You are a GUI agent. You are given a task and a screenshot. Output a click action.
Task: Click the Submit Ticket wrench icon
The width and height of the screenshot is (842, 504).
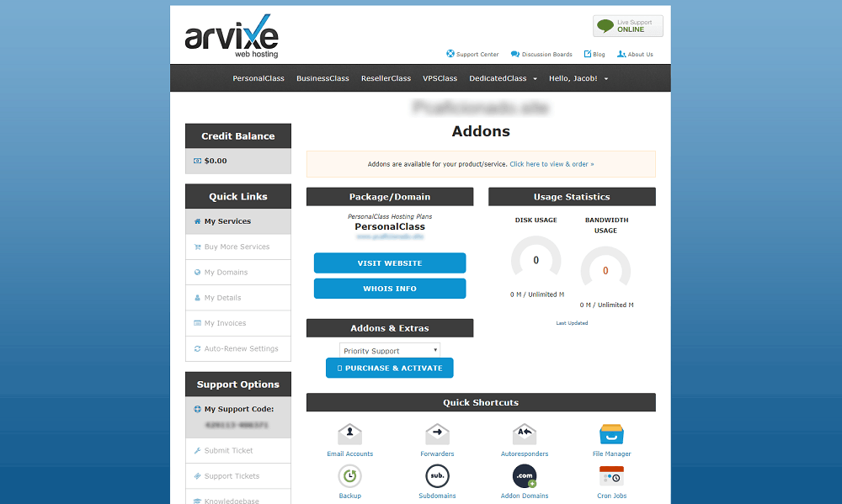pyautogui.click(x=197, y=451)
